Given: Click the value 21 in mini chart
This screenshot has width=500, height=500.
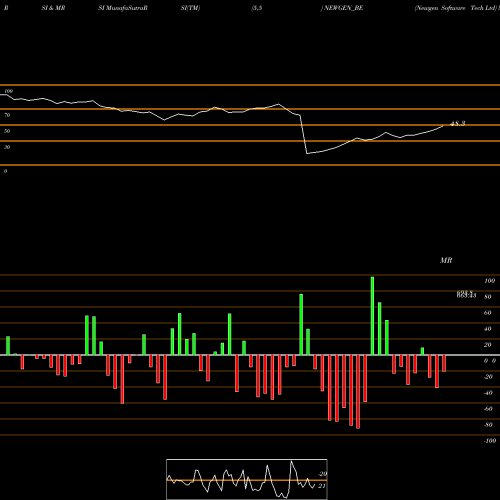Looking at the screenshot, I should [322, 486].
